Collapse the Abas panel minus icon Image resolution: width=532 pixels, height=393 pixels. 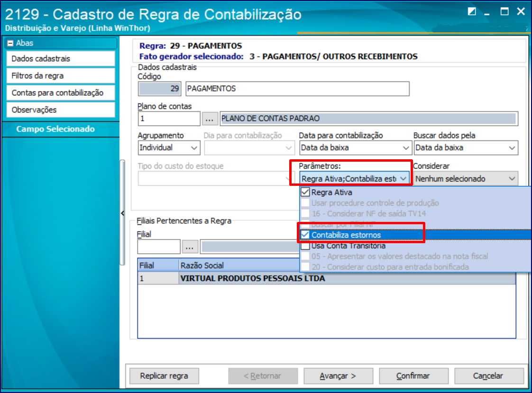point(10,43)
